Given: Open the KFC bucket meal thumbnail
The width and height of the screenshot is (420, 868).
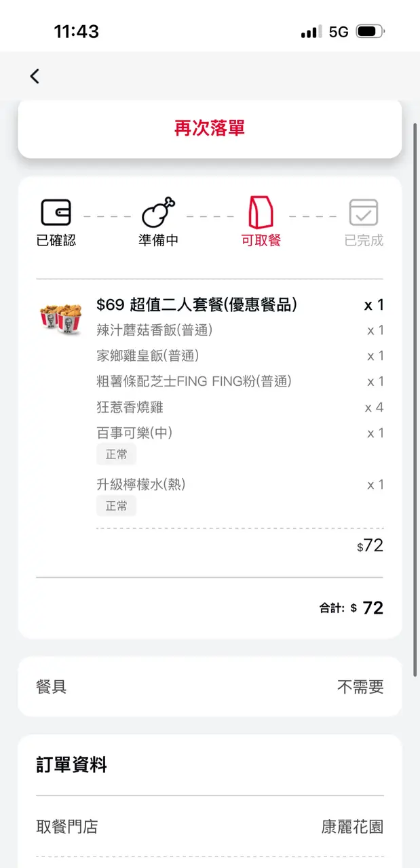Looking at the screenshot, I should (60, 317).
